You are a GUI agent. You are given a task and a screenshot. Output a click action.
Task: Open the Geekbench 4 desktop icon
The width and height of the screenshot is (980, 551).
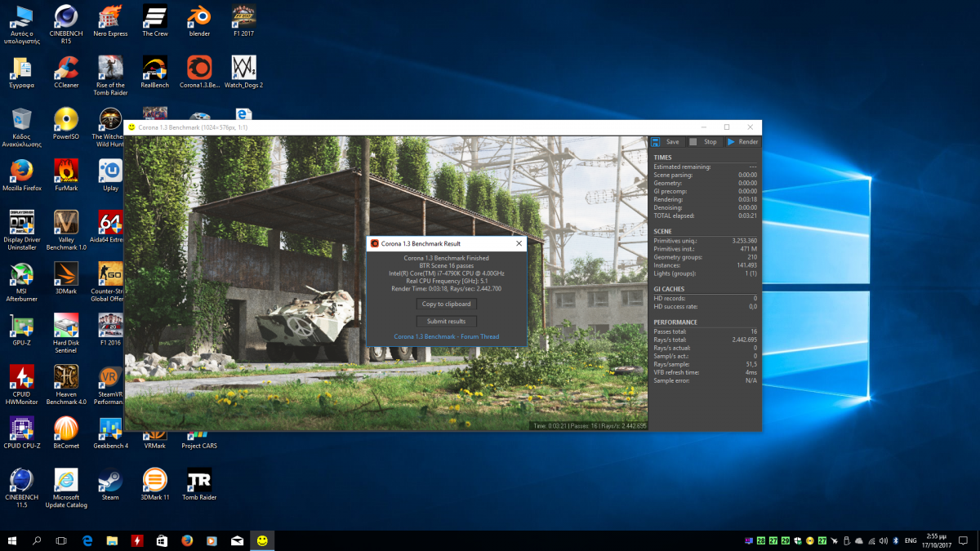110,433
